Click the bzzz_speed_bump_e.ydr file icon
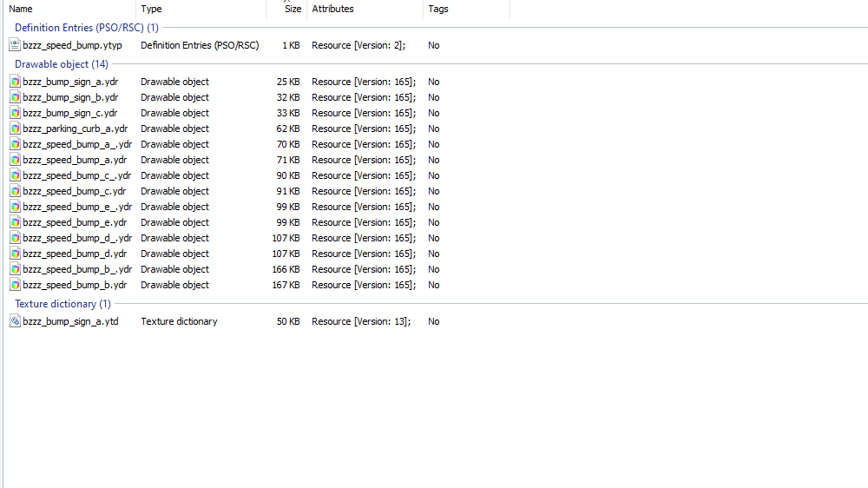Screen dimensions: 868x488 (15, 222)
